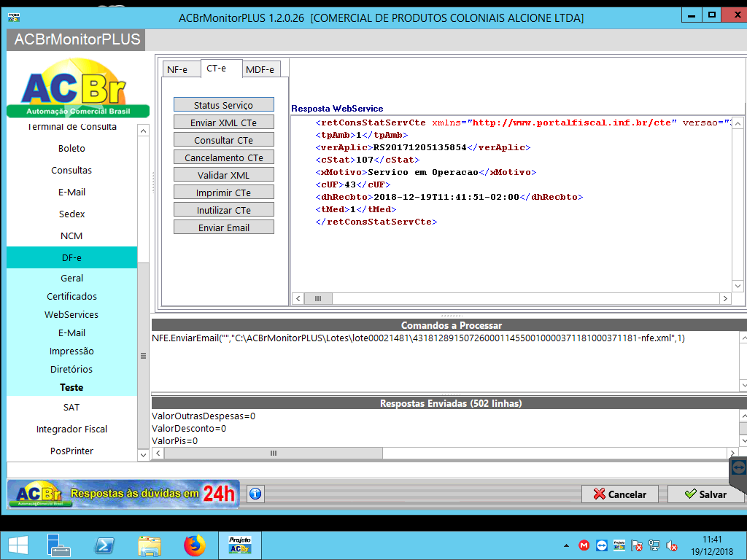Open the MDF-e tab
Screen dimensions: 747x560
click(x=261, y=69)
